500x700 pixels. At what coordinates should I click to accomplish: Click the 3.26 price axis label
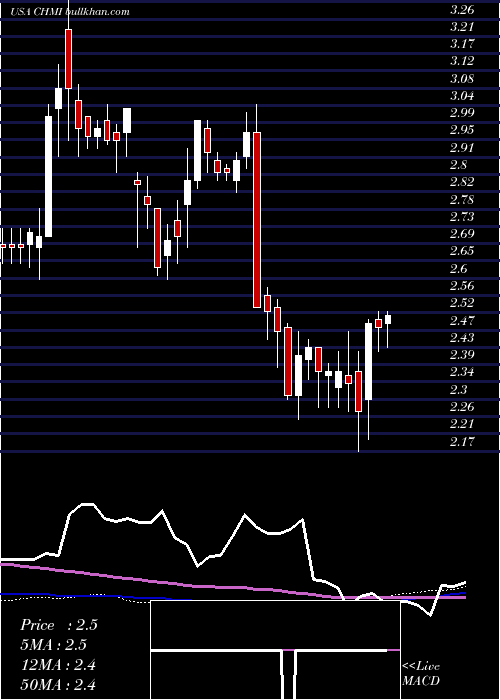[x=462, y=10]
